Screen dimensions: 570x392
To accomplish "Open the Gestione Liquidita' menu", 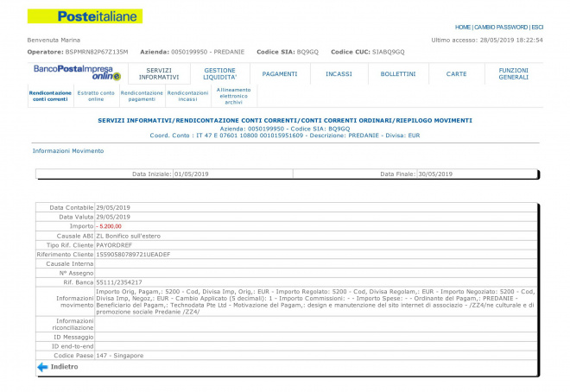I will click(219, 73).
